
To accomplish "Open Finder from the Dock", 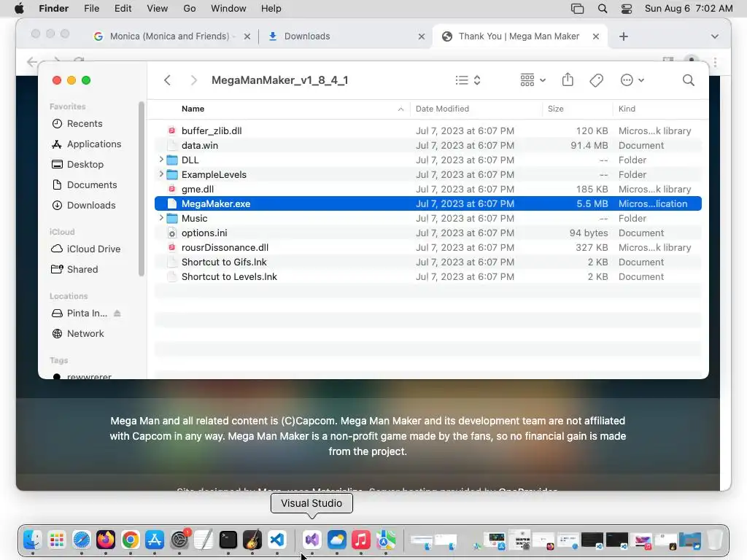I will pos(32,540).
